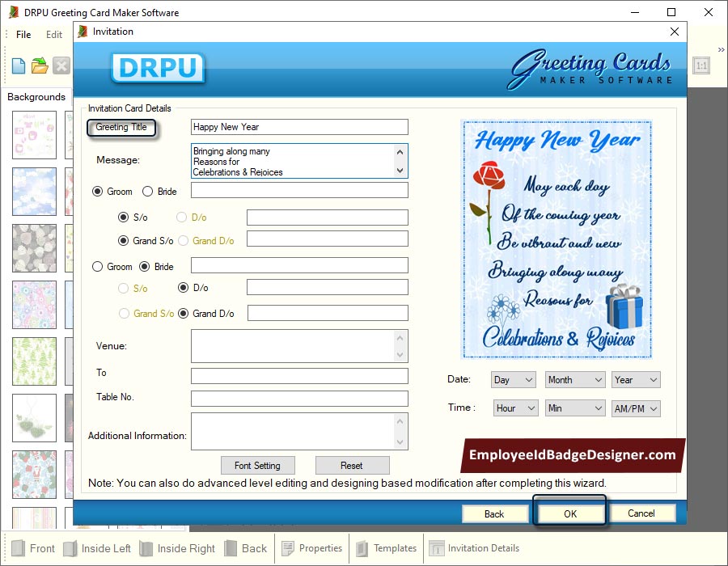This screenshot has height=566, width=728.
Task: Click the Grand S/o name input field
Action: click(x=328, y=239)
